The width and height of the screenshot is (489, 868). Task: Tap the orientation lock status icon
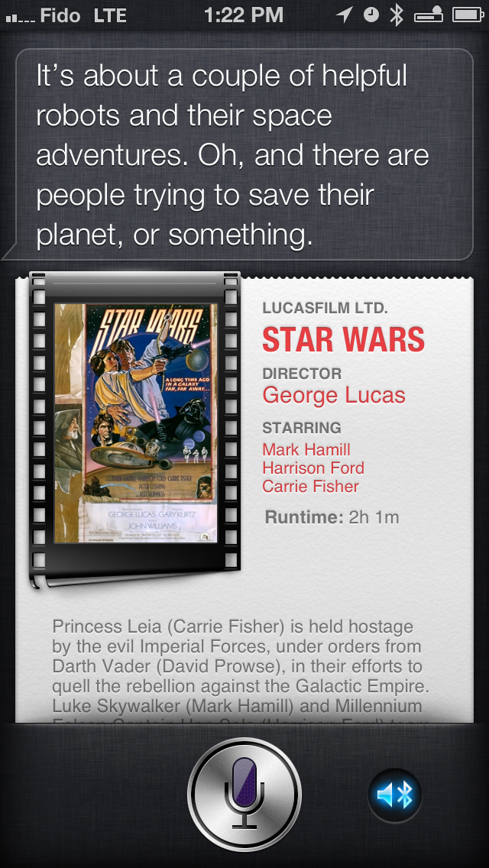[429, 15]
